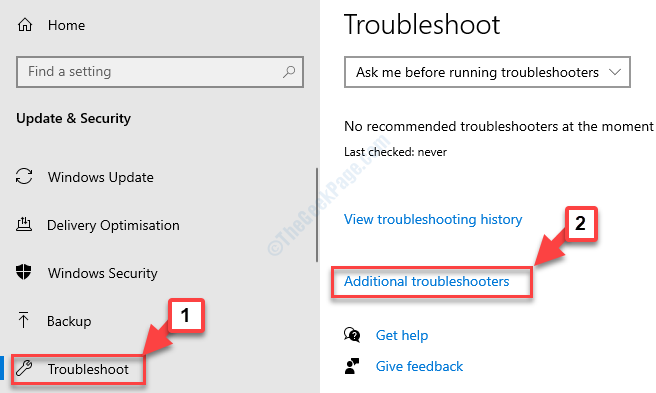Viewport: 656px width, 393px height.
Task: Open the Additional troubleshooters link
Action: (x=426, y=281)
